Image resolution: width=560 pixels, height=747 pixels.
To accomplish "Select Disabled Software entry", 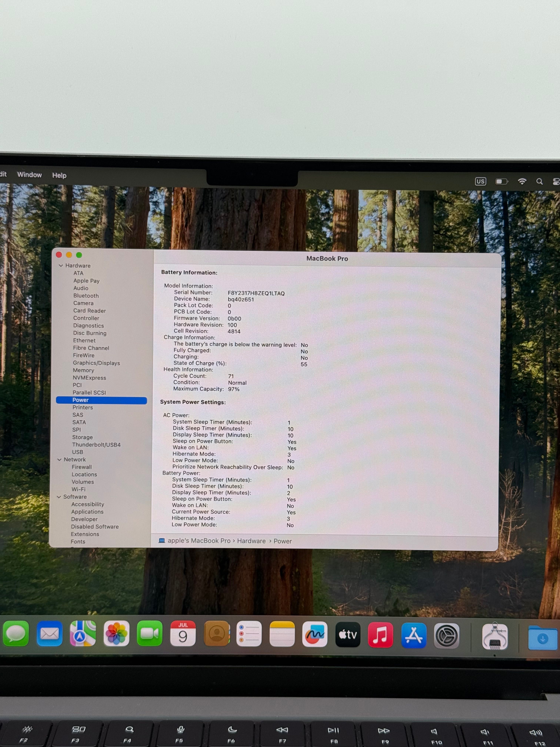I will (x=95, y=527).
